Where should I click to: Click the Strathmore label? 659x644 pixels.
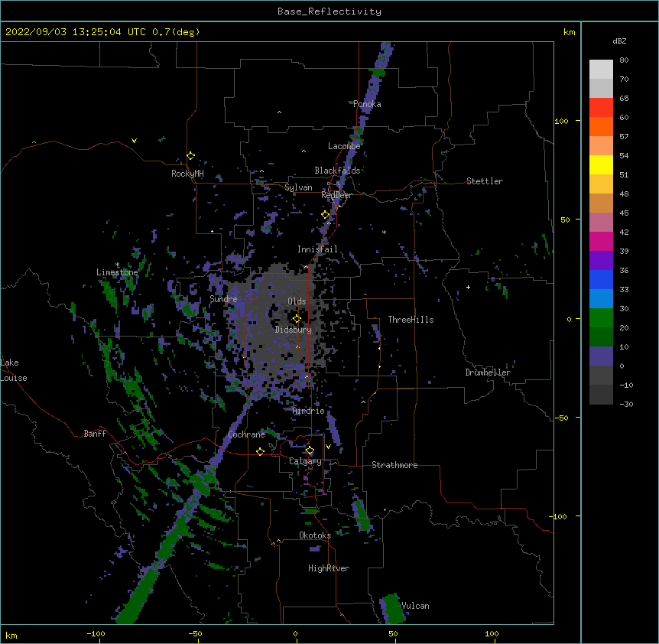tap(394, 465)
